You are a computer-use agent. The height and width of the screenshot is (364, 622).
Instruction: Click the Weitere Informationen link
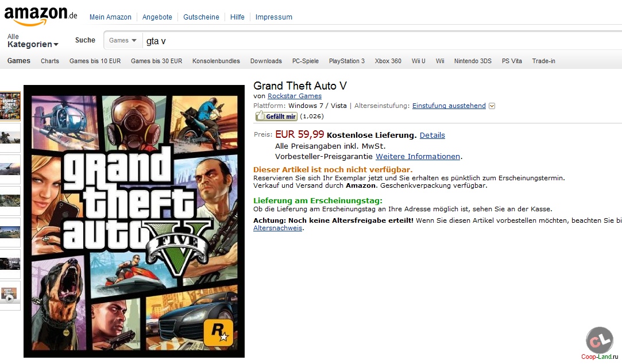[418, 157]
